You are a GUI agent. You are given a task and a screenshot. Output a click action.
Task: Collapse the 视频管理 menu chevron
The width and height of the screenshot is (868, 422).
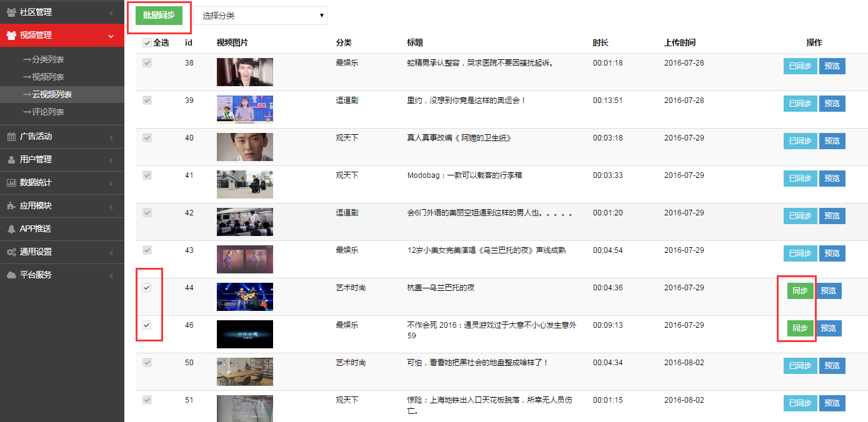[x=111, y=36]
